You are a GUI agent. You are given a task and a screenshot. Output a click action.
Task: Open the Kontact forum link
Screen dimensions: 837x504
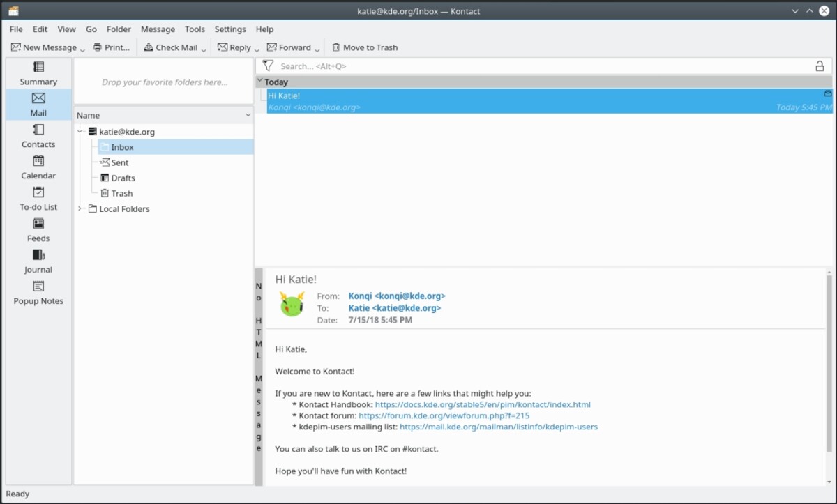point(444,415)
